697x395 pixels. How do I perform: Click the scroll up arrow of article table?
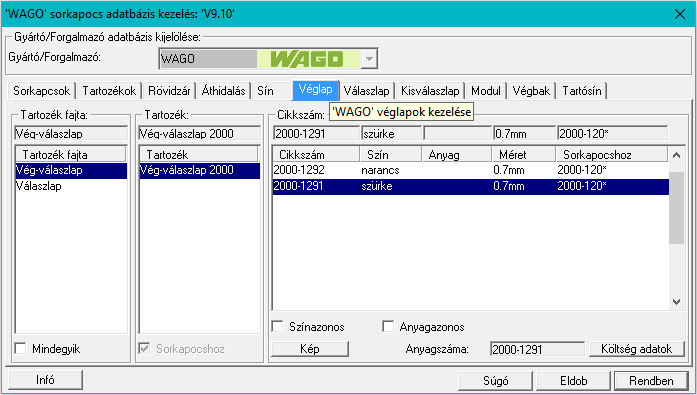pos(677,155)
